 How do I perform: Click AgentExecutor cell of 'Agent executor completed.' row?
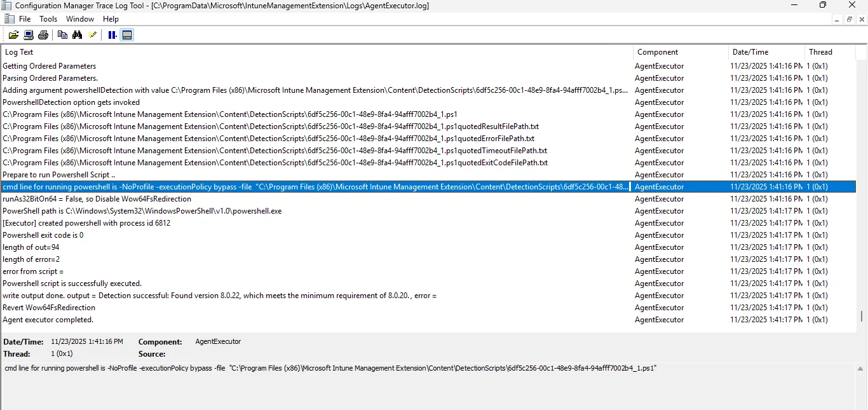pos(659,320)
